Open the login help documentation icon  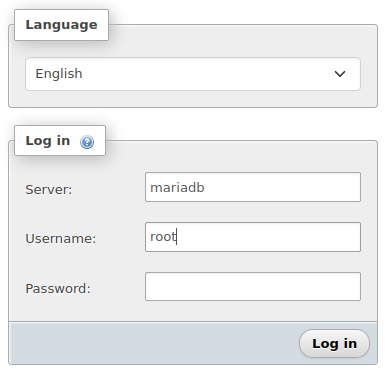pos(87,142)
